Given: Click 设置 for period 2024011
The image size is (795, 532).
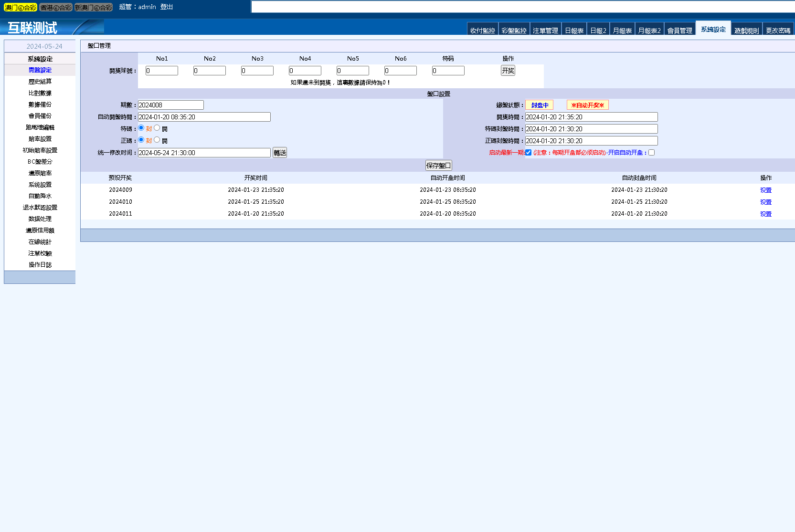Looking at the screenshot, I should (766, 214).
